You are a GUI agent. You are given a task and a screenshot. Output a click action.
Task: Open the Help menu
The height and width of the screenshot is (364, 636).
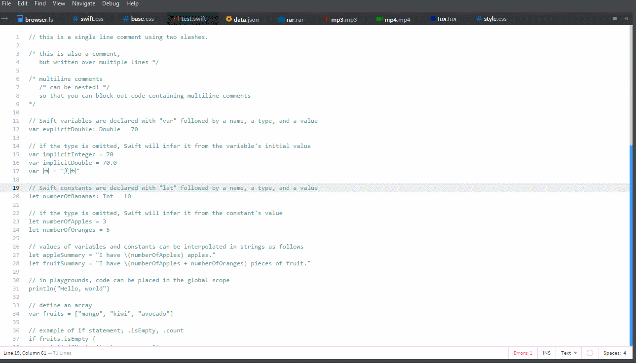coord(132,3)
